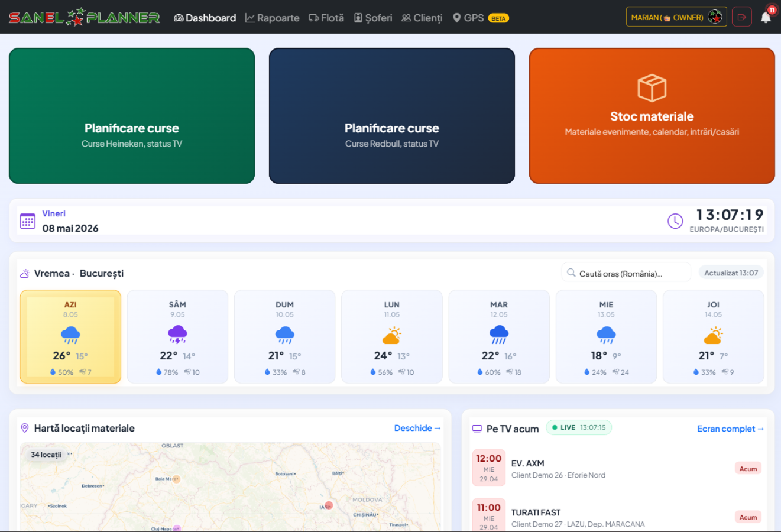
Task: Click the partly sunny icon for LUN
Action: 392,335
